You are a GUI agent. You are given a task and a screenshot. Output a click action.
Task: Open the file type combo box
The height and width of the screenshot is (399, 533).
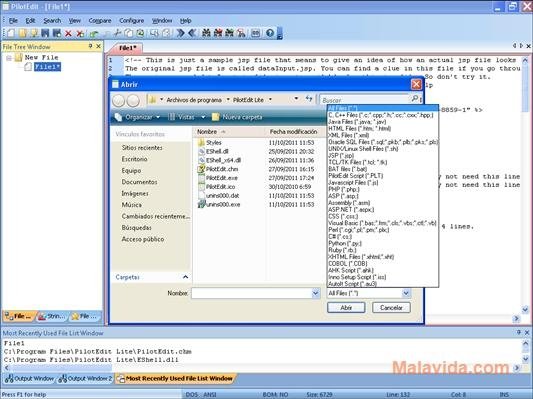click(x=369, y=293)
